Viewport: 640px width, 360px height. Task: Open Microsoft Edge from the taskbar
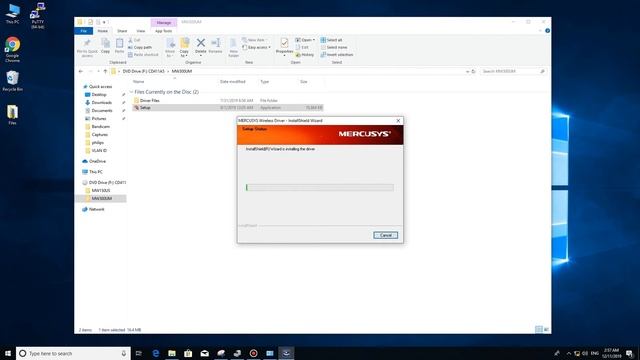(156, 353)
